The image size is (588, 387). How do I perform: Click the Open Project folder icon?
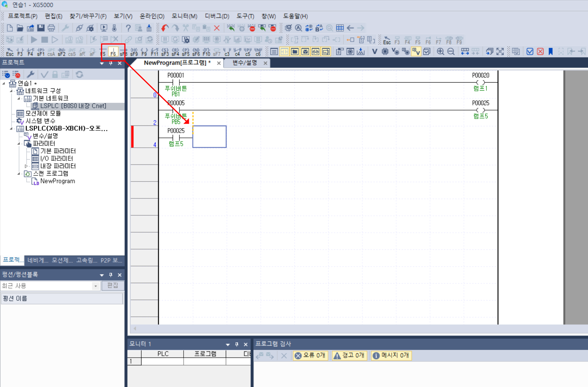tap(20, 28)
